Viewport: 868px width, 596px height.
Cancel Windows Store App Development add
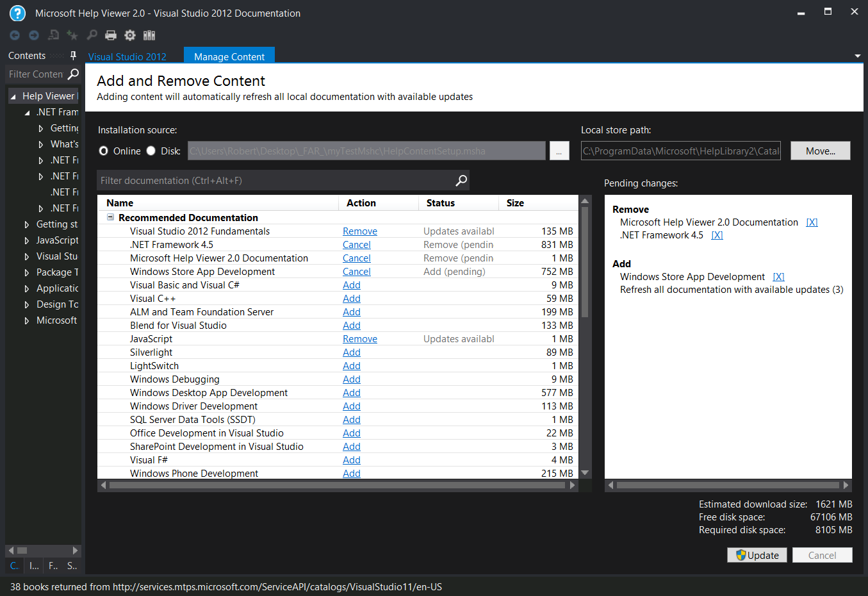[357, 272]
